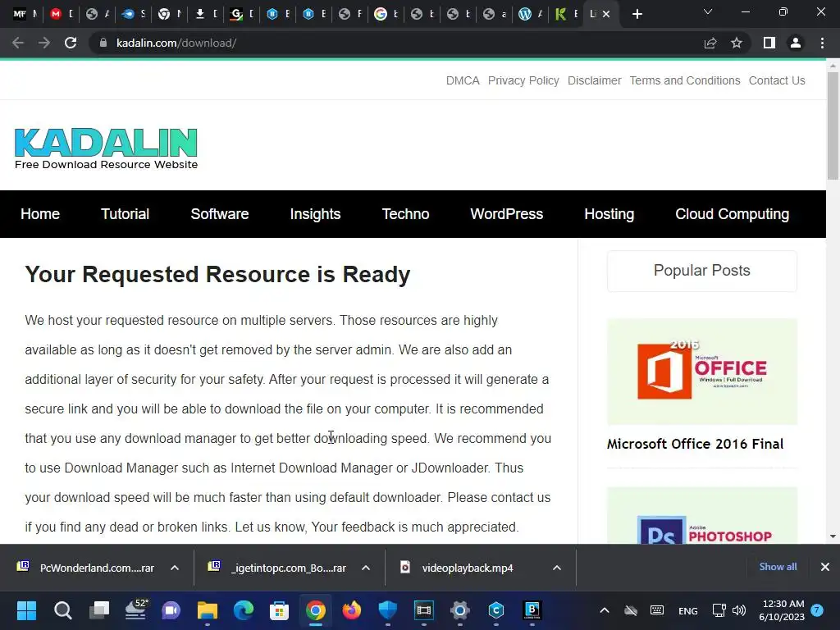Open the WordPress menu item
The height and width of the screenshot is (630, 840).
click(507, 214)
